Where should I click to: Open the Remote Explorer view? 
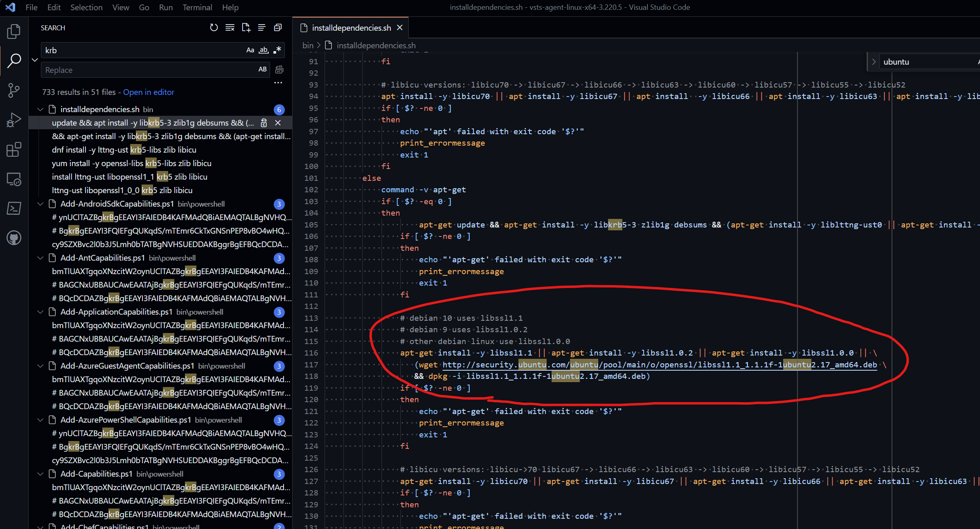(x=14, y=179)
